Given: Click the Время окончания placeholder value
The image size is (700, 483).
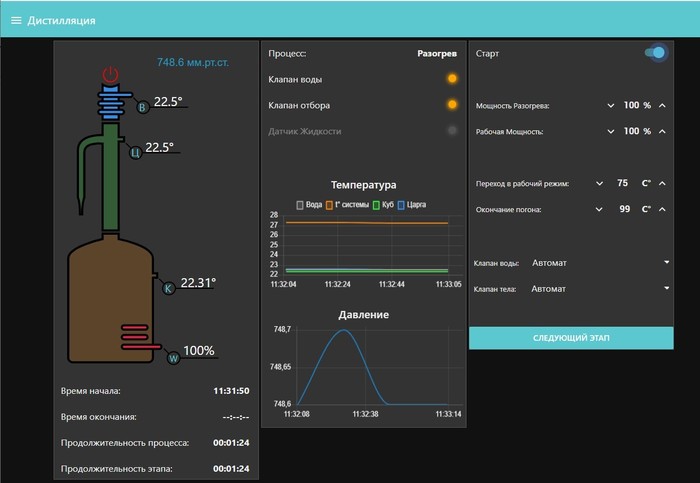Looking at the screenshot, I should pos(236,417).
